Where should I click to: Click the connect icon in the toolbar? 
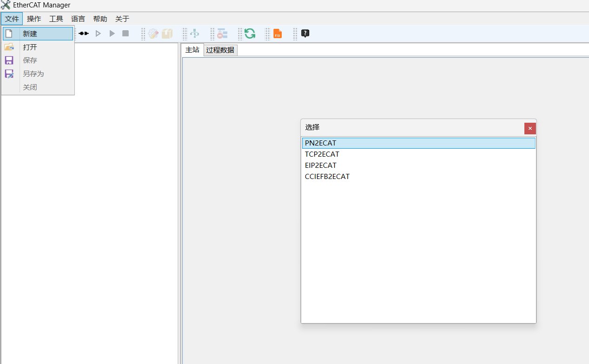pyautogui.click(x=84, y=33)
